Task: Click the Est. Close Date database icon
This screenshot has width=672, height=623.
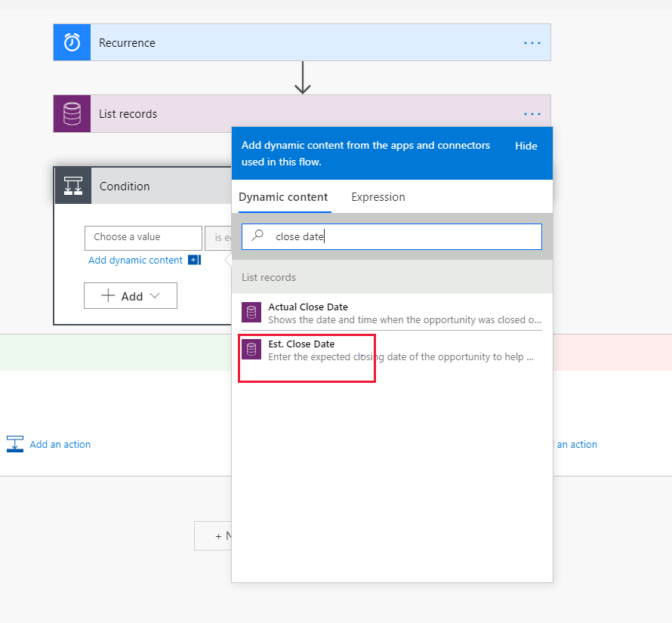Action: coord(251,349)
